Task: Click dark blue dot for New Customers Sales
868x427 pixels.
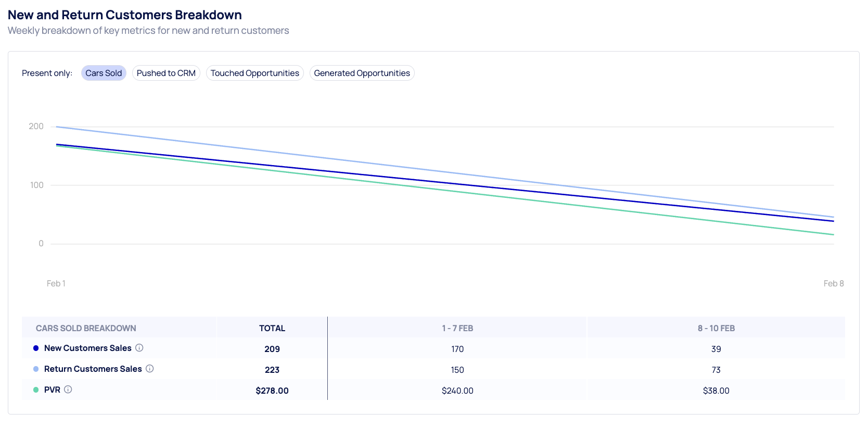Action: pos(36,348)
